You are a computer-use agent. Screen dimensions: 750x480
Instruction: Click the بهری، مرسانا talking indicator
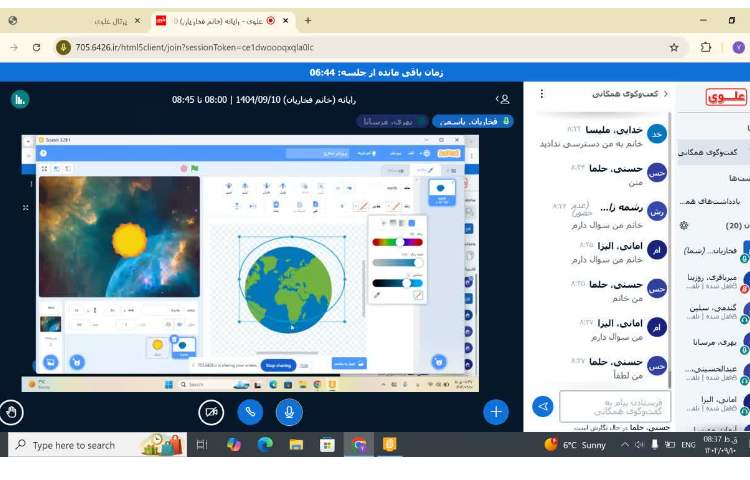[x=392, y=121]
